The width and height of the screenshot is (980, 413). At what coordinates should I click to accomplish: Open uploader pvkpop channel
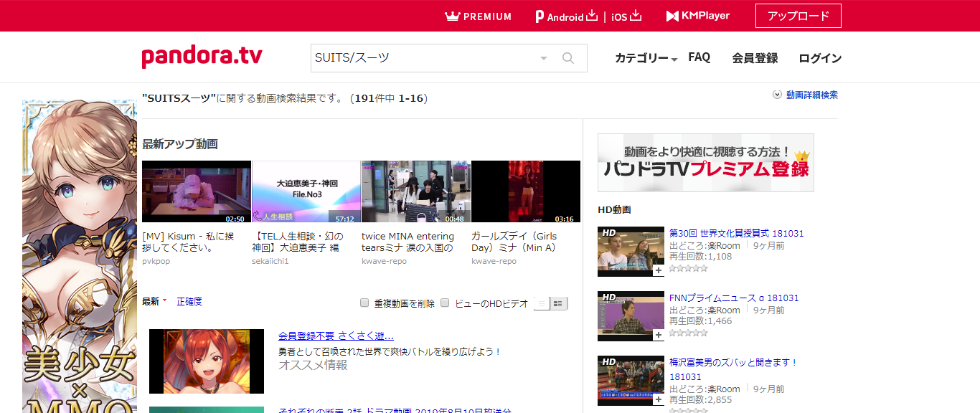pyautogui.click(x=156, y=261)
